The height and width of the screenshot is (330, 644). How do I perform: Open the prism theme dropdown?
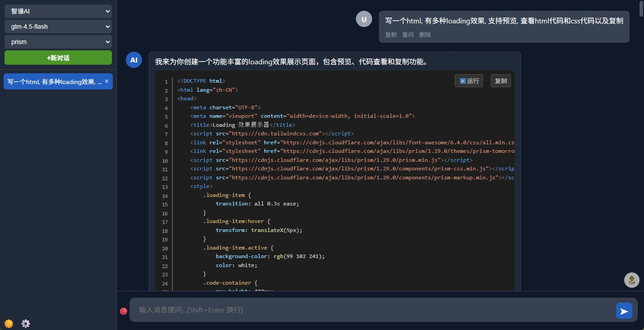58,42
